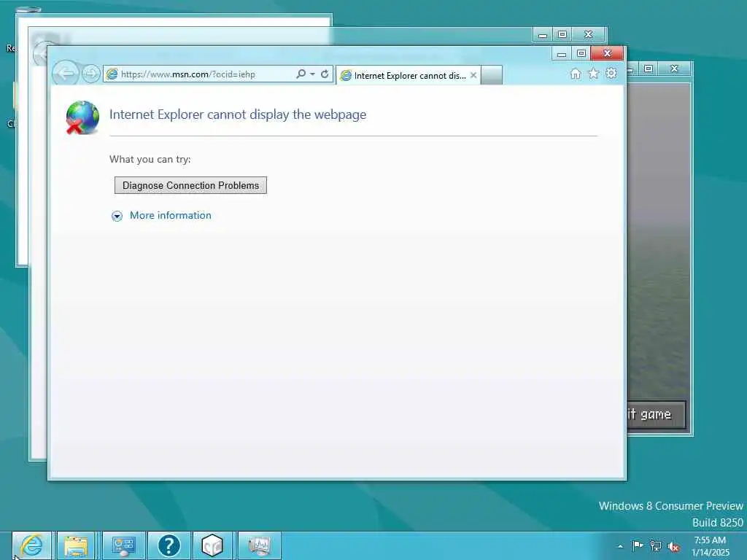Click Diagnose Connection Problems button
This screenshot has height=560, width=747.
pos(190,185)
